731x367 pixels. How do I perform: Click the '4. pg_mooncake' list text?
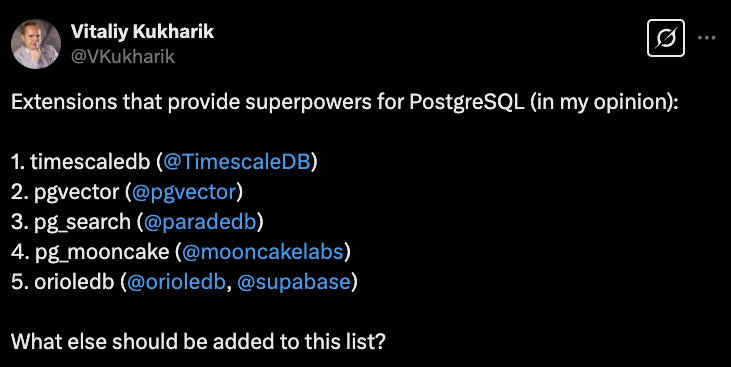tap(90, 252)
